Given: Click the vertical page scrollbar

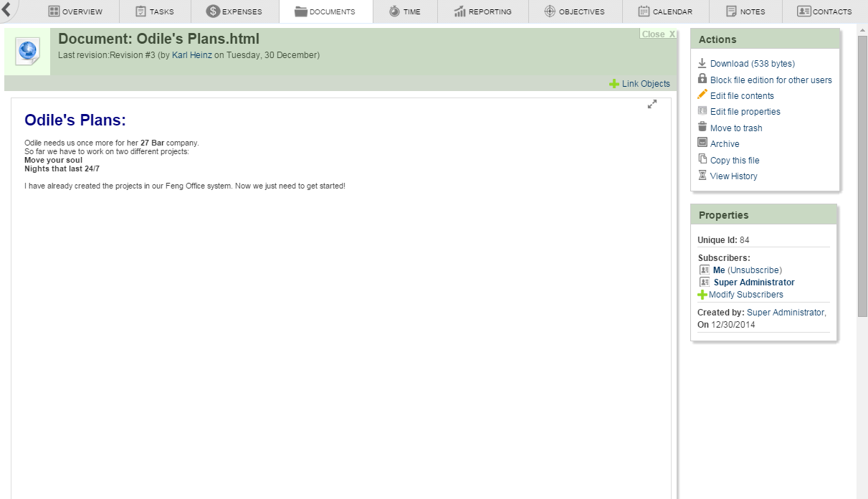Looking at the screenshot, I should (862, 172).
